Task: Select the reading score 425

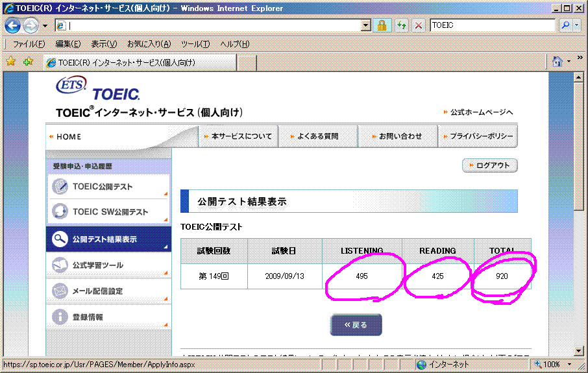Action: coord(437,276)
